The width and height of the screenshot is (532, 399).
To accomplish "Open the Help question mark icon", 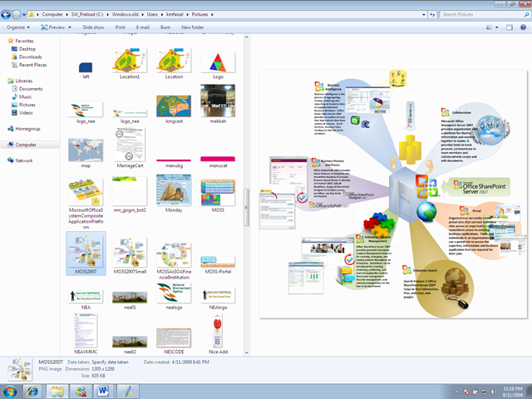I will tap(523, 27).
